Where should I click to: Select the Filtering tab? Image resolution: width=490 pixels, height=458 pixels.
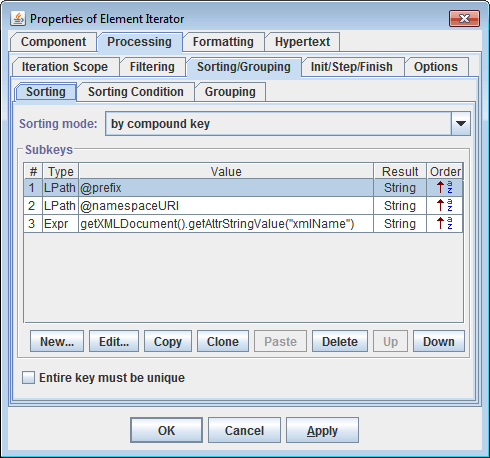click(x=152, y=67)
